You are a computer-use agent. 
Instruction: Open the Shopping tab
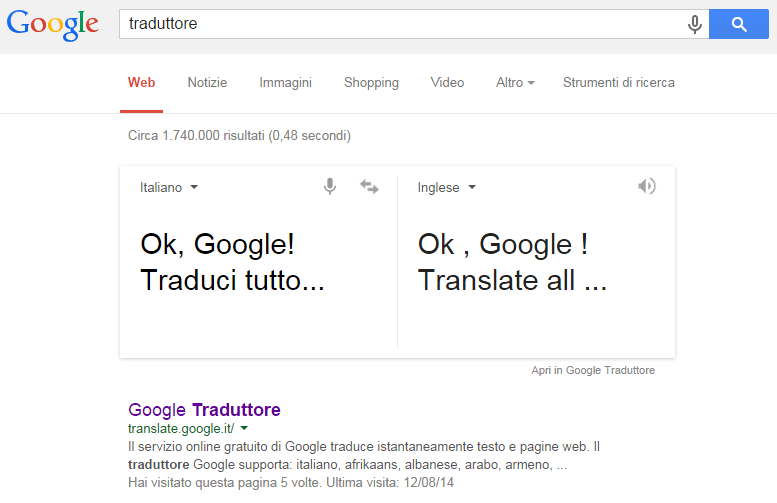[x=371, y=82]
